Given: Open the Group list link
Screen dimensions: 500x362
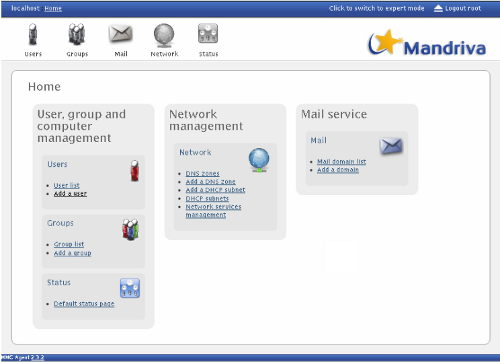Looking at the screenshot, I should tap(69, 244).
